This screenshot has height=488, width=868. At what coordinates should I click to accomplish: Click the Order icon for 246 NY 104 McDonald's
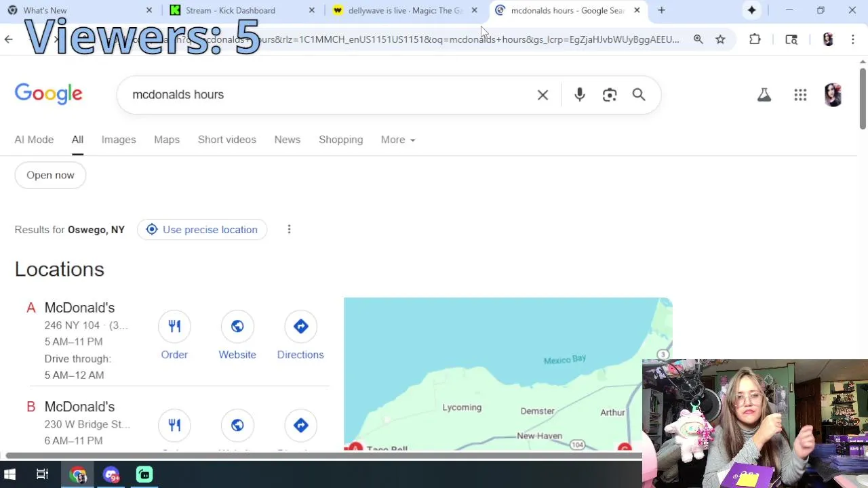[x=174, y=327]
